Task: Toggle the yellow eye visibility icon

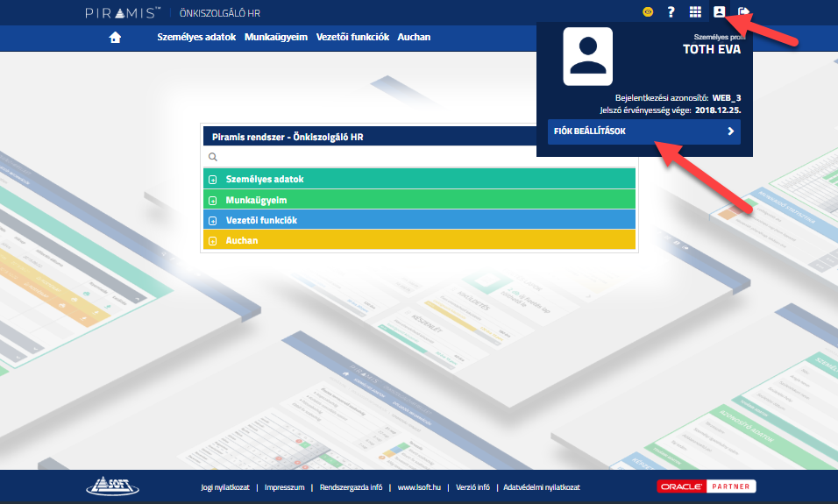Action: coord(648,12)
